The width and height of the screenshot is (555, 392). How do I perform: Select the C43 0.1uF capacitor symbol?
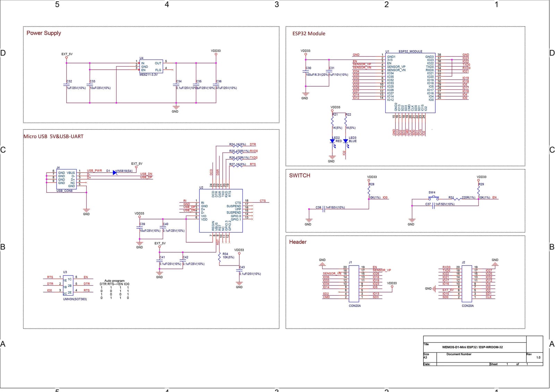pos(239,270)
